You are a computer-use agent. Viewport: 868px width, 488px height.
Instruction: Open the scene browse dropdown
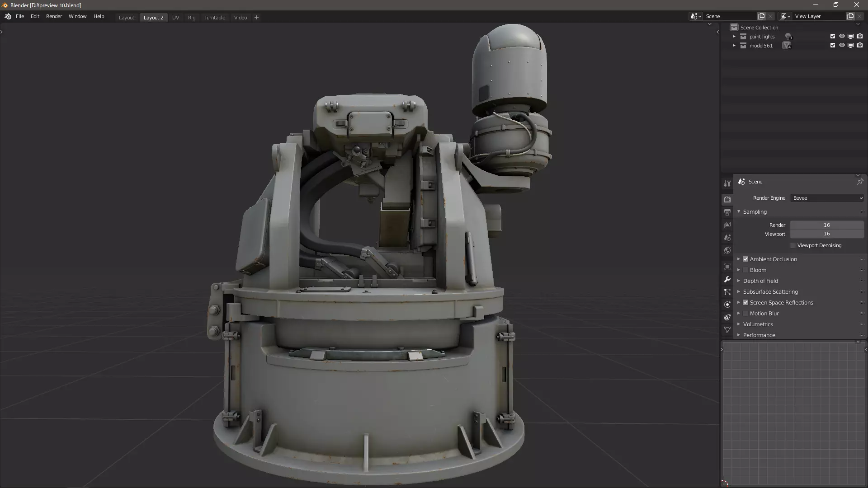[x=696, y=16]
